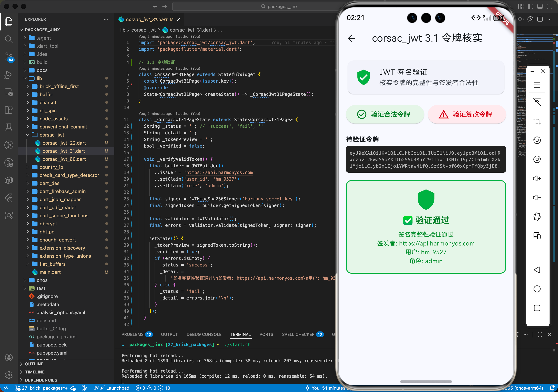Tap the 验证合法令牌 button
The height and width of the screenshot is (392, 558).
(x=385, y=114)
